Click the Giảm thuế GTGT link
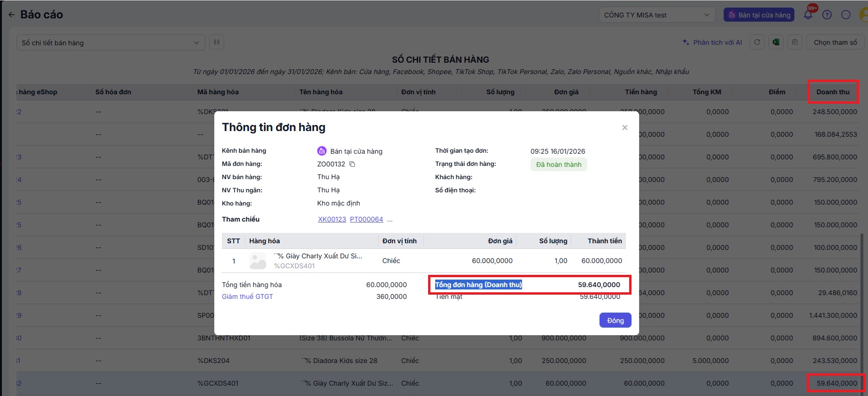868x396 pixels. pos(247,297)
